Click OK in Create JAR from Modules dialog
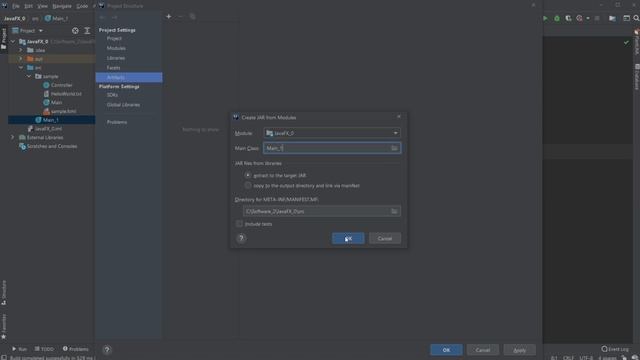640x360 pixels. coord(348,238)
